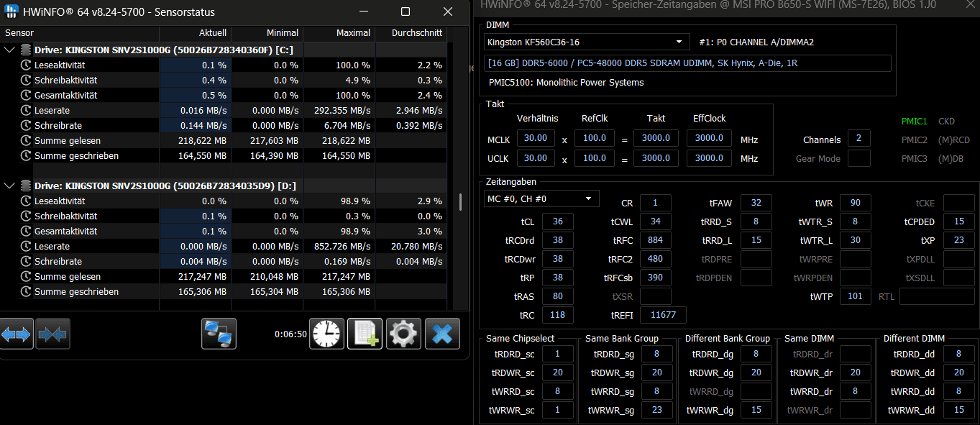980x425 pixels.
Task: Click the Minimal column header
Action: click(x=267, y=33)
